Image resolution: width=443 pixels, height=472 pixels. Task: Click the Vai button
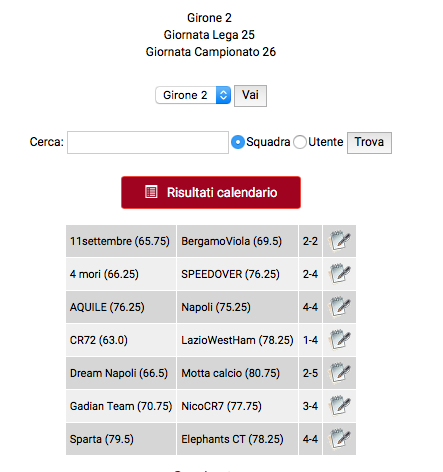click(250, 96)
